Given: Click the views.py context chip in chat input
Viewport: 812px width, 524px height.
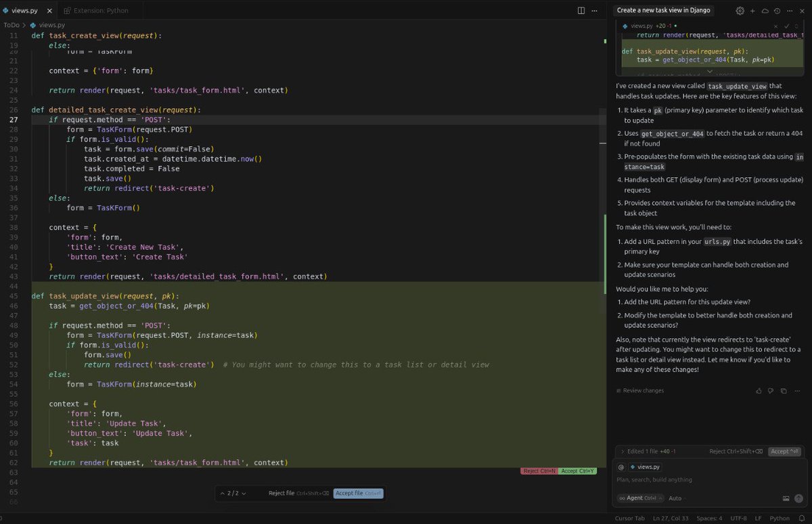Looking at the screenshot, I should click(x=645, y=467).
